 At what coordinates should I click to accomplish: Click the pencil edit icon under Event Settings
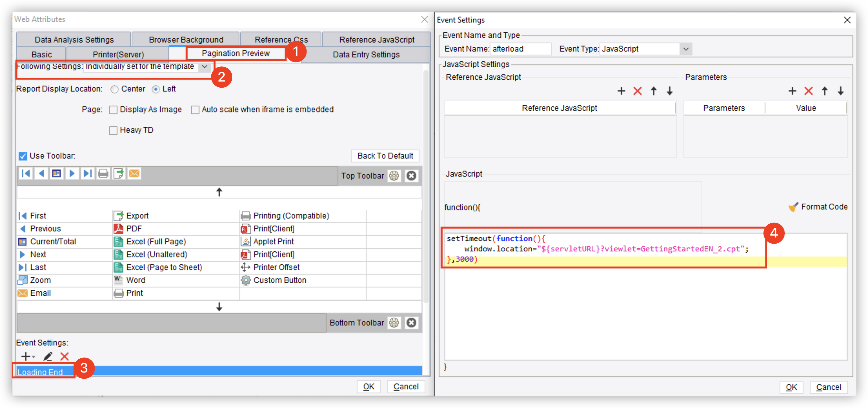(47, 356)
